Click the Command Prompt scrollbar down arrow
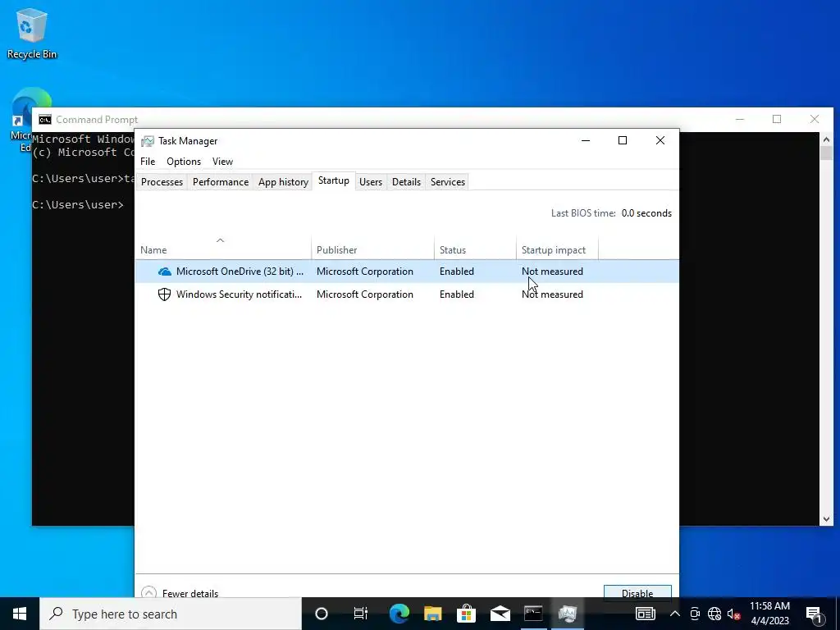Screen dimensions: 840x630 pyautogui.click(x=826, y=518)
